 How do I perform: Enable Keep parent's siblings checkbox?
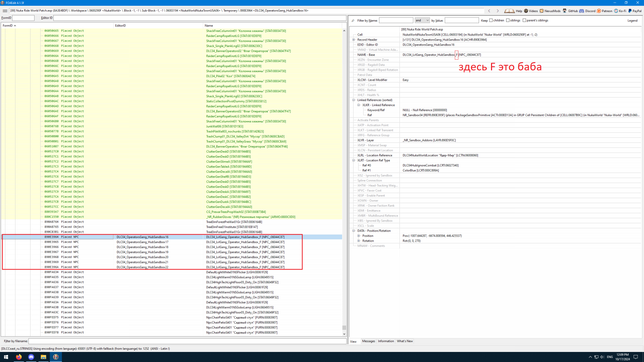pyautogui.click(x=525, y=20)
